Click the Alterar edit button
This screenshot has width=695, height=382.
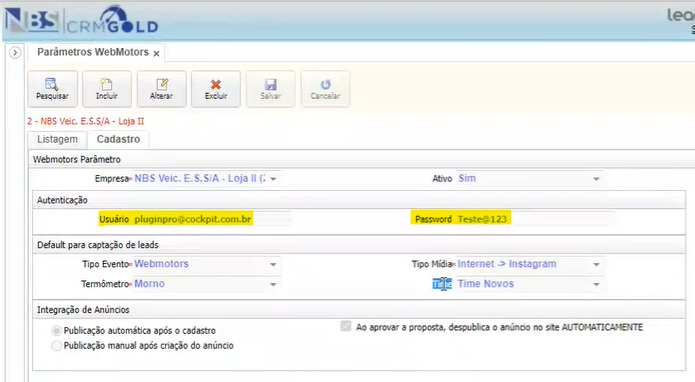(161, 89)
